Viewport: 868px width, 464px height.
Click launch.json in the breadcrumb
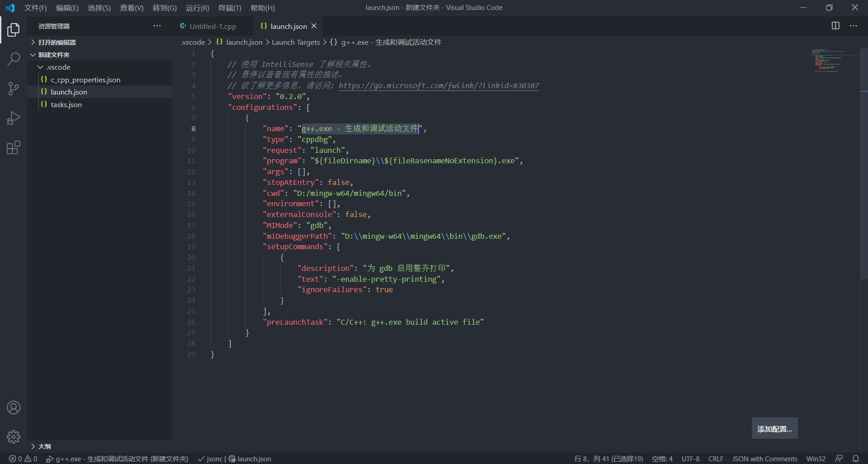pos(239,42)
